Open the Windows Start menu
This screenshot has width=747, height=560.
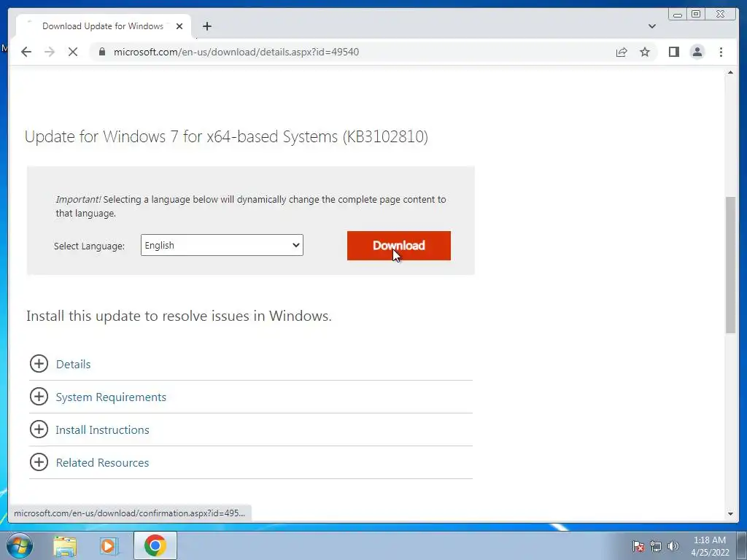pyautogui.click(x=20, y=545)
